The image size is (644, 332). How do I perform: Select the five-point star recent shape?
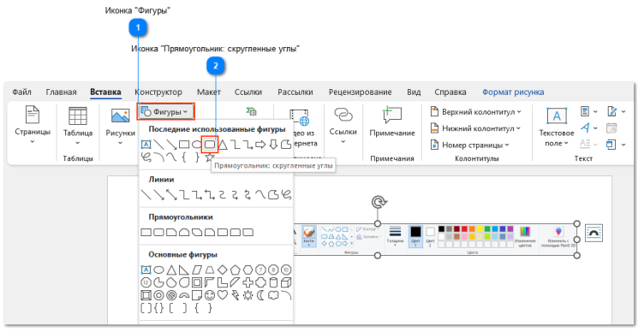click(x=210, y=157)
